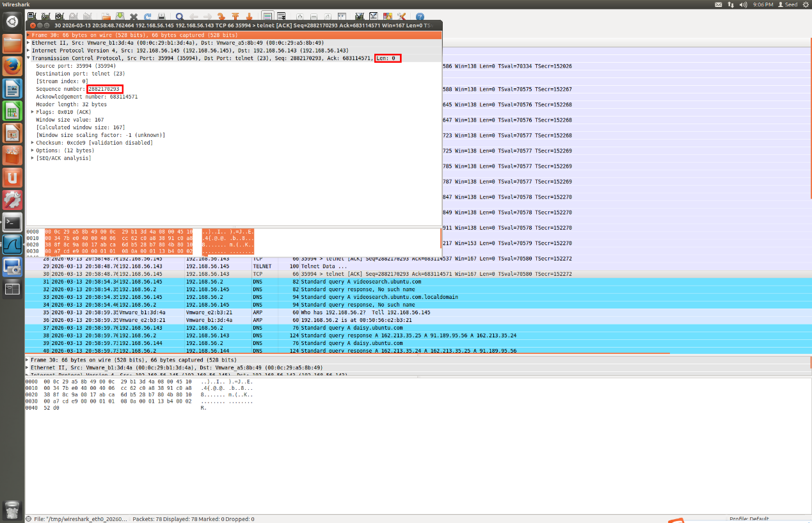Click the Print icon in the toolbar
This screenshot has width=812, height=523.
162,17
